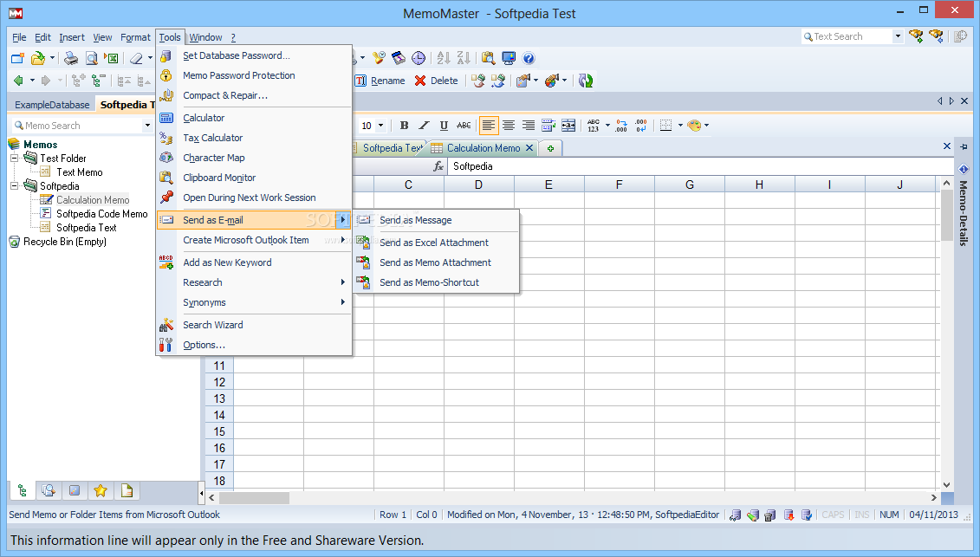
Task: Click the increase decimal icon
Action: point(621,125)
